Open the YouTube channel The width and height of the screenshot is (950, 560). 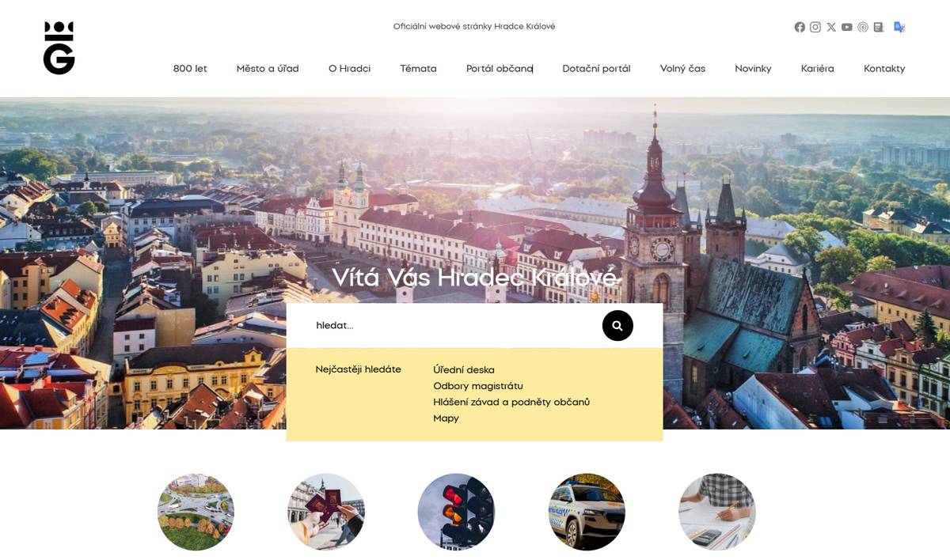(846, 26)
